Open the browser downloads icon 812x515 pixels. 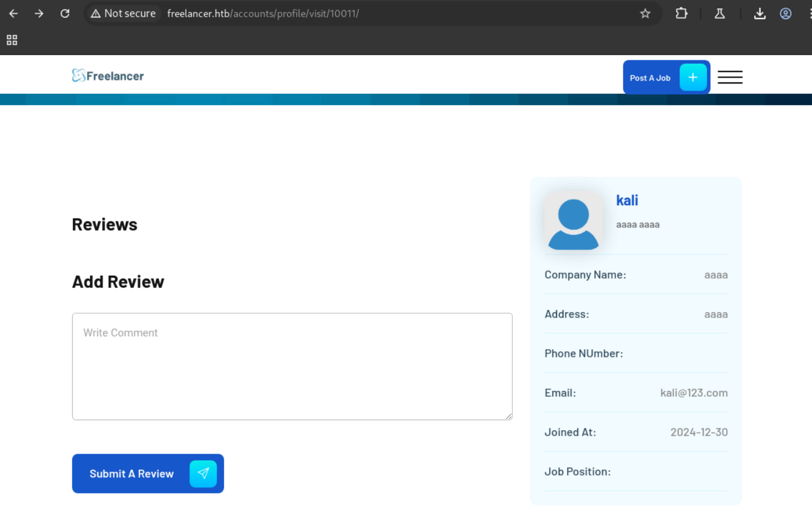(759, 13)
